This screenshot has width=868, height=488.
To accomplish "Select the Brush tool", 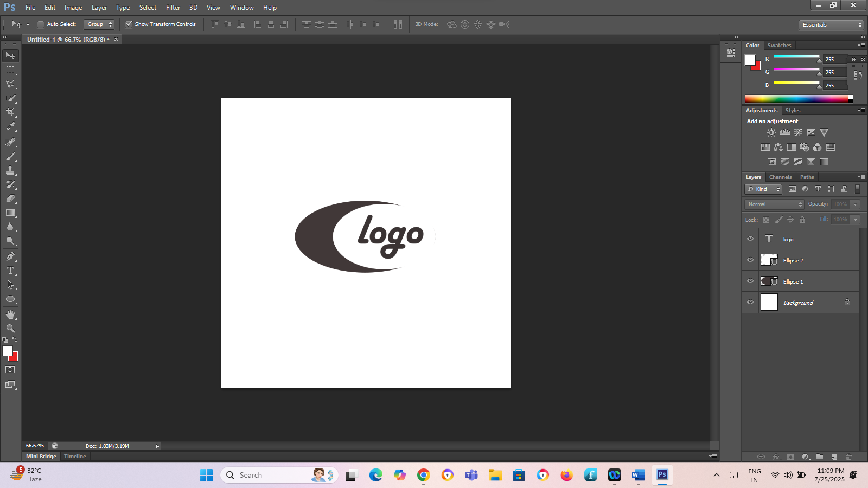I will (10, 156).
